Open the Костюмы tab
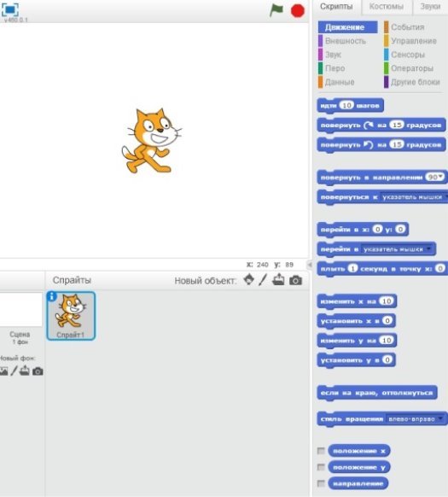 tap(387, 7)
